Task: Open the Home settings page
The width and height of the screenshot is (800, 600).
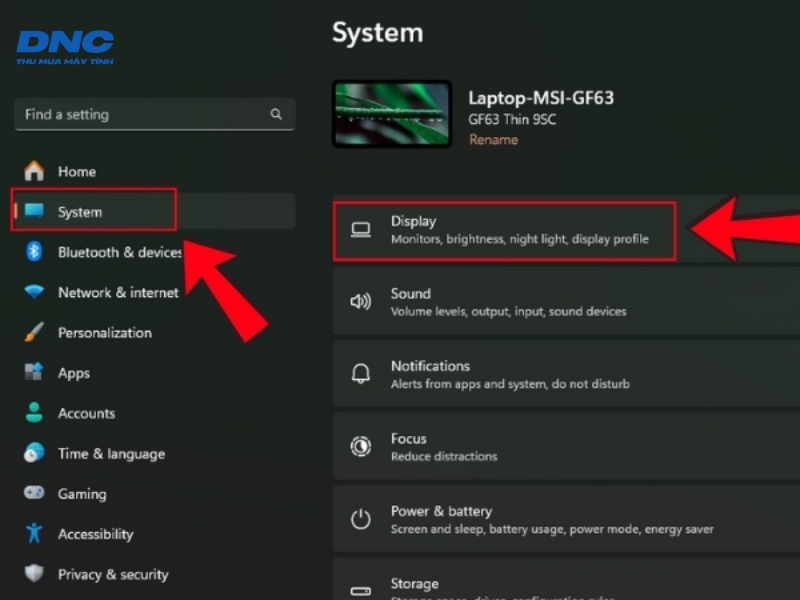Action: 155,171
